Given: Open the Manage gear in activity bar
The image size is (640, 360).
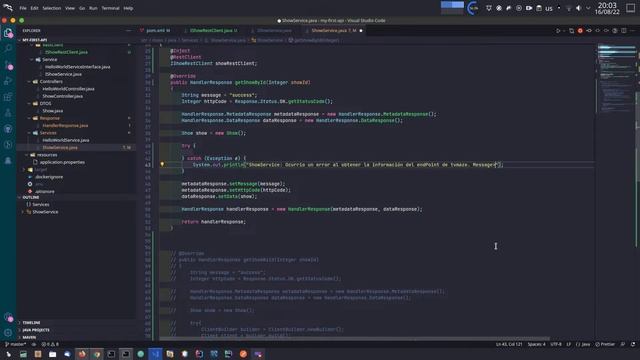Looking at the screenshot, I should [8, 333].
